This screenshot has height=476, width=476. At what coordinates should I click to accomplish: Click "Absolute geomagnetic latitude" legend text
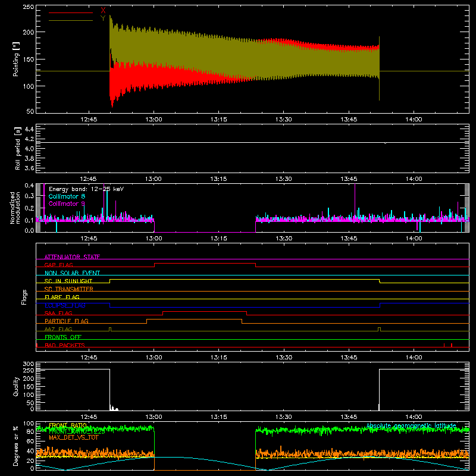pos(411,425)
